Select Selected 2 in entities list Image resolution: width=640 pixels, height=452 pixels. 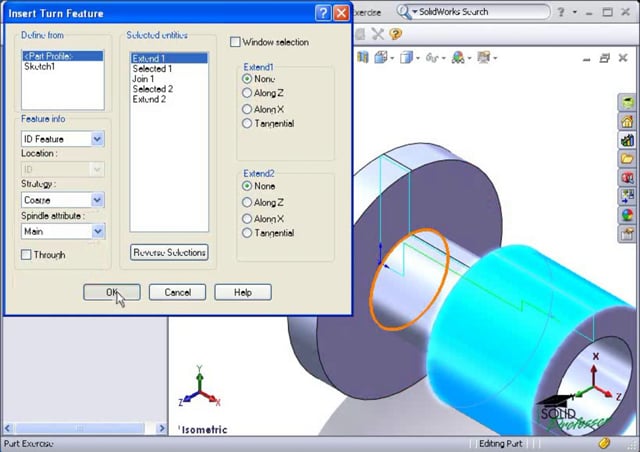click(169, 89)
